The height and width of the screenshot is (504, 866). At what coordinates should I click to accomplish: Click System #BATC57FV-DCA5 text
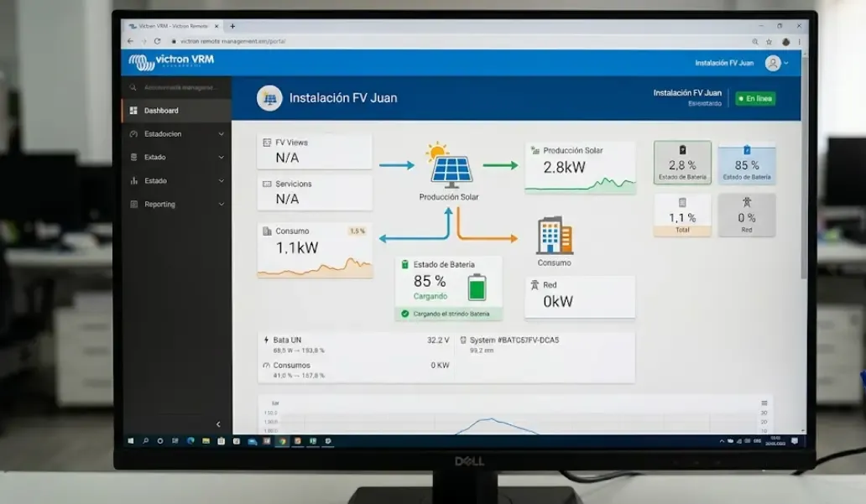click(514, 340)
